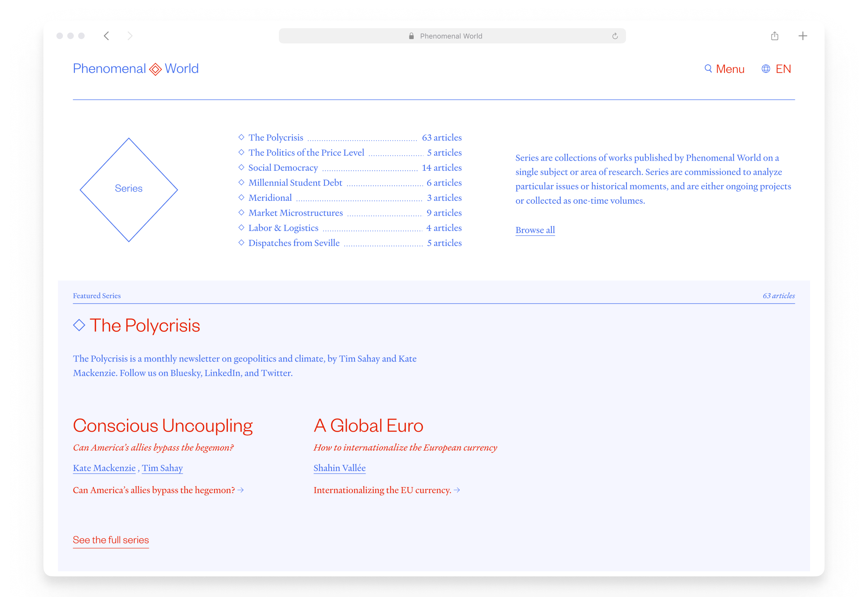Open Millennial Student Debt series

click(x=295, y=183)
